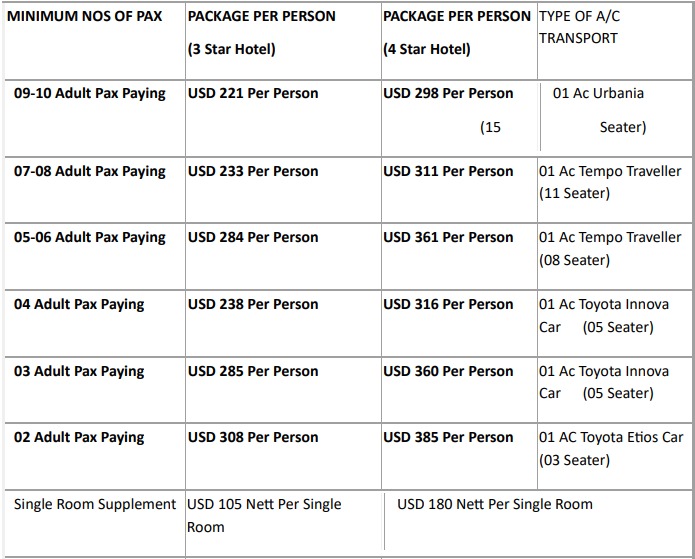Select the 04 Adult Pax Paying label

[x=79, y=304]
